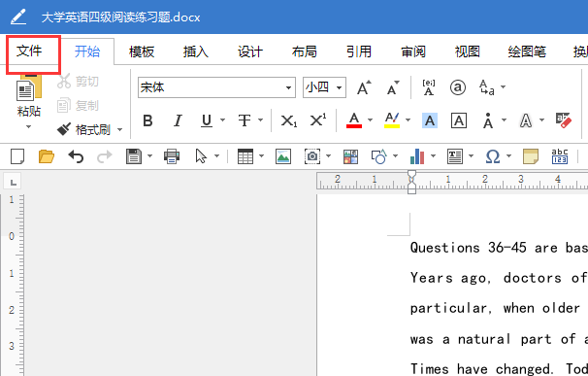Toggle superscript formatting

pos(318,120)
